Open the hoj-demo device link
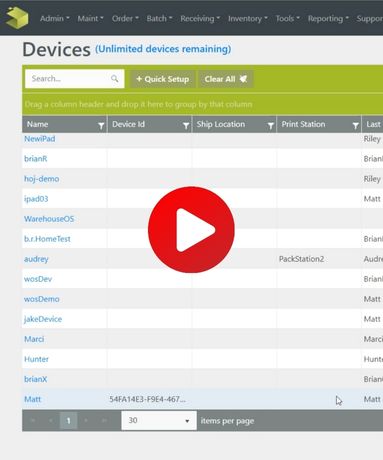Screen dimensions: 383x460 42,179
